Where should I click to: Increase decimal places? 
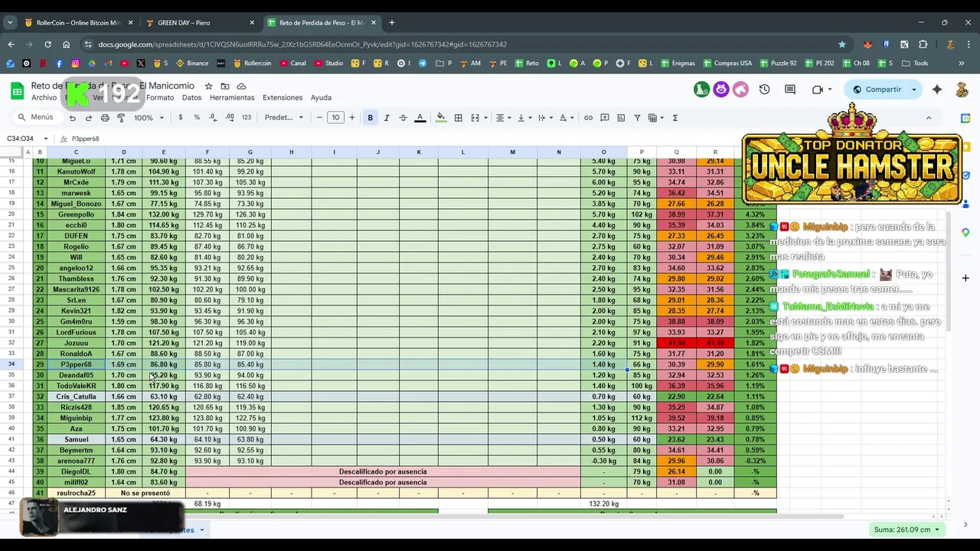[230, 118]
